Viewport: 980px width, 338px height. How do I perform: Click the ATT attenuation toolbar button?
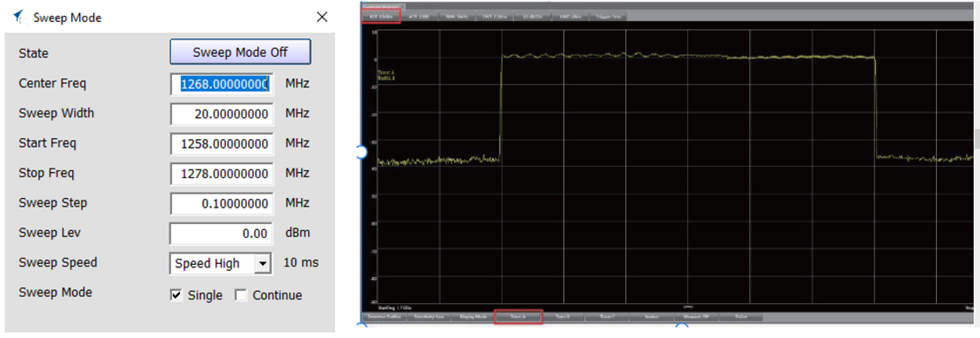(419, 16)
